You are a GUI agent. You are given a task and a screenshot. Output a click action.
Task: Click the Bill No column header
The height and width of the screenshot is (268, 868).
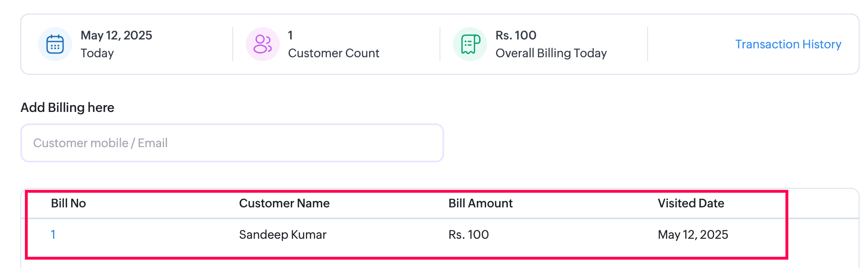(68, 203)
